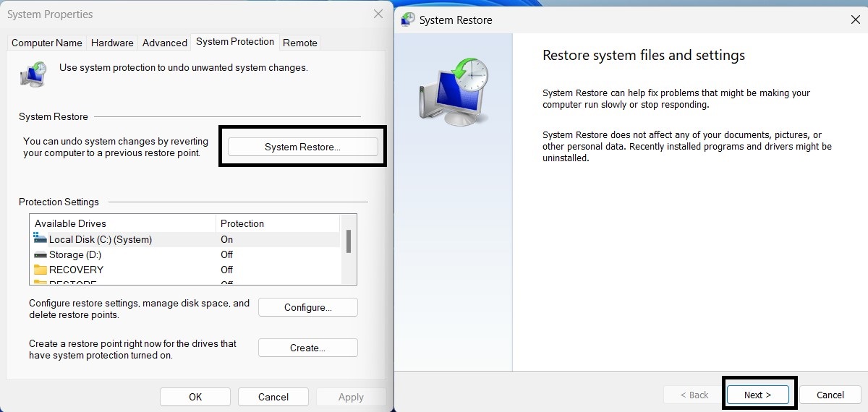Click the Off status for Storage (D:)
868x412 pixels.
click(x=227, y=254)
